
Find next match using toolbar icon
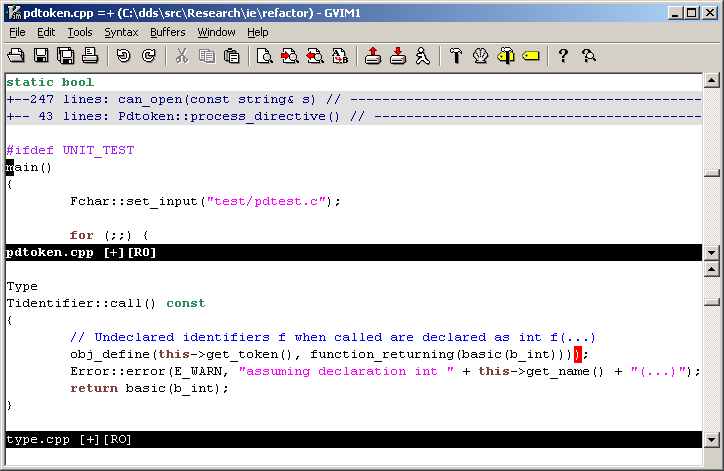click(x=290, y=56)
